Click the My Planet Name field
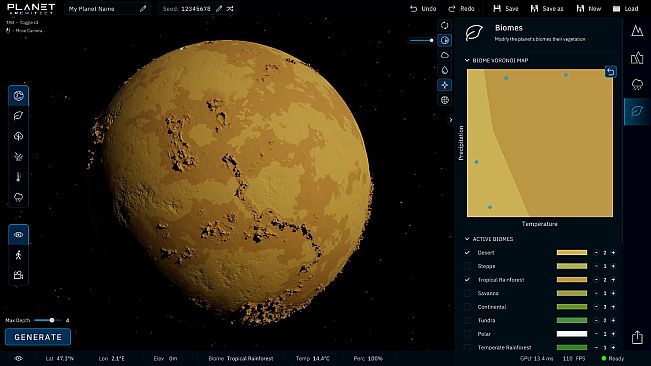Screen dimensions: 651x366 point(107,9)
